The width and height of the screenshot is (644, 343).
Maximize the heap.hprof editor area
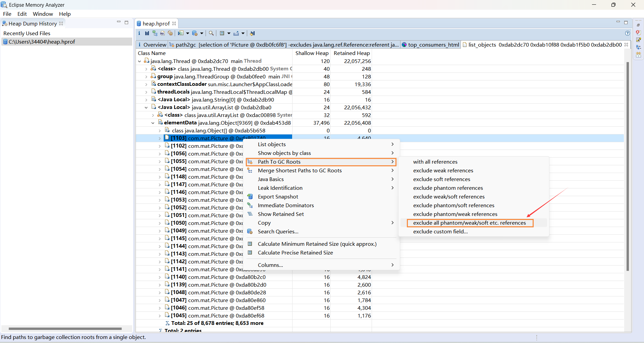pyautogui.click(x=626, y=22)
